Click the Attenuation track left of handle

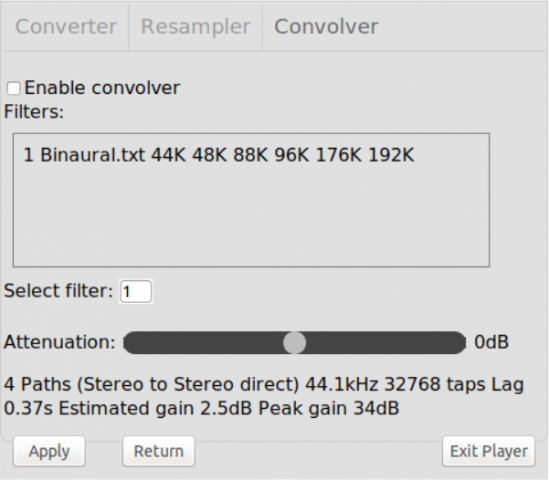point(203,343)
